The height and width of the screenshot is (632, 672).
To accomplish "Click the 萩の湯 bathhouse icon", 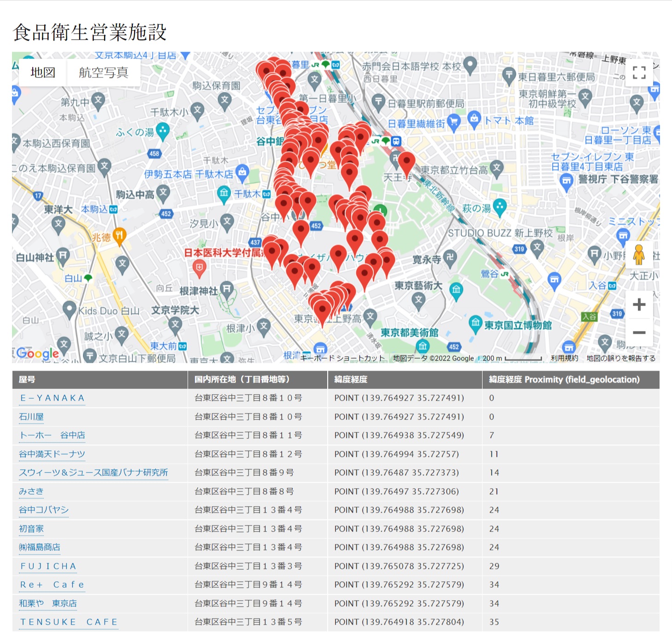I will (x=500, y=207).
